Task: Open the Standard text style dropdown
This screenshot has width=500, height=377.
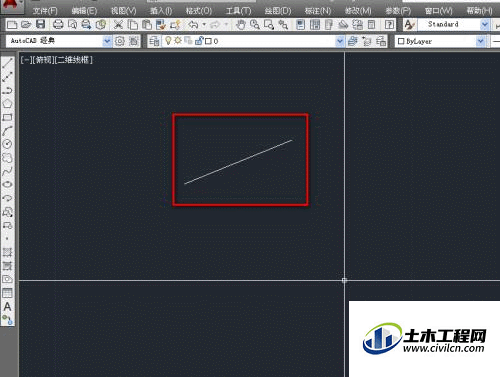Action: coord(453,24)
